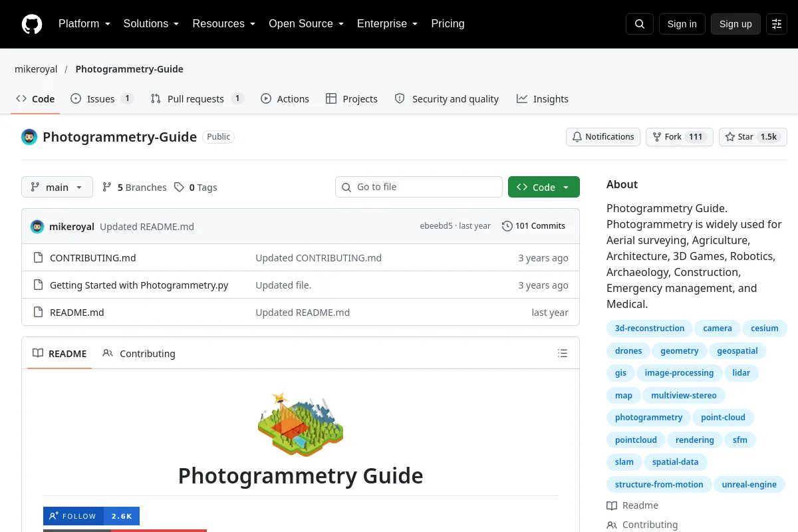Open the Insights tab
Screen dimensions: 798x532
pyautogui.click(x=543, y=99)
